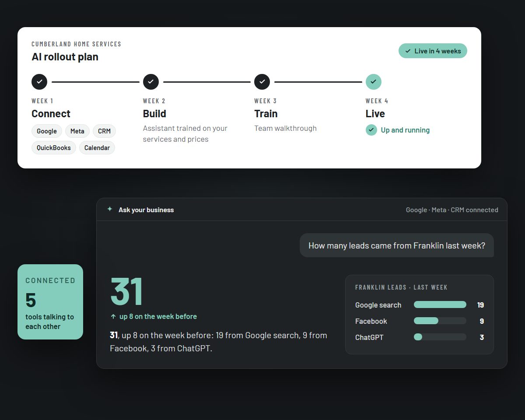Select the CRM integration chip
The height and width of the screenshot is (420, 525).
[x=104, y=131]
